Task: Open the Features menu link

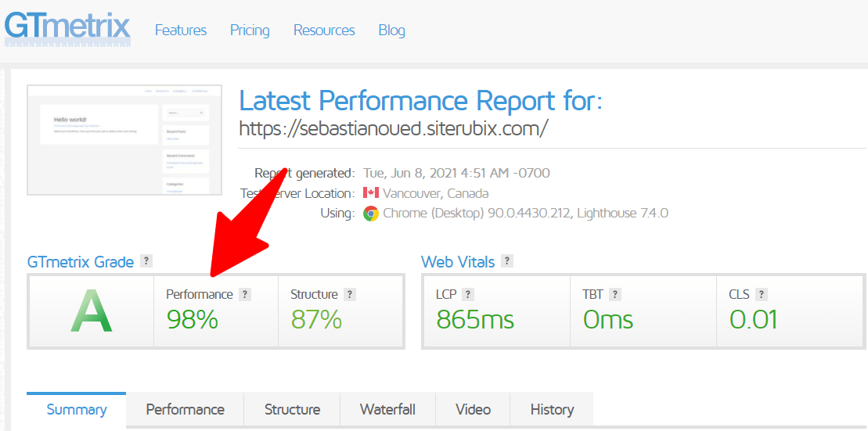Action: [181, 30]
